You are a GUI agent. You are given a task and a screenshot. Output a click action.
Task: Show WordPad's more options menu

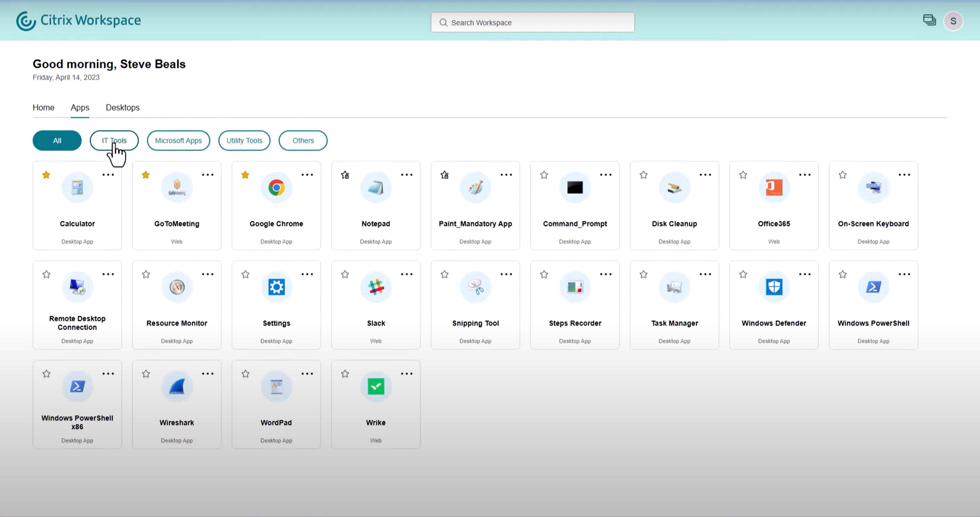pos(307,374)
